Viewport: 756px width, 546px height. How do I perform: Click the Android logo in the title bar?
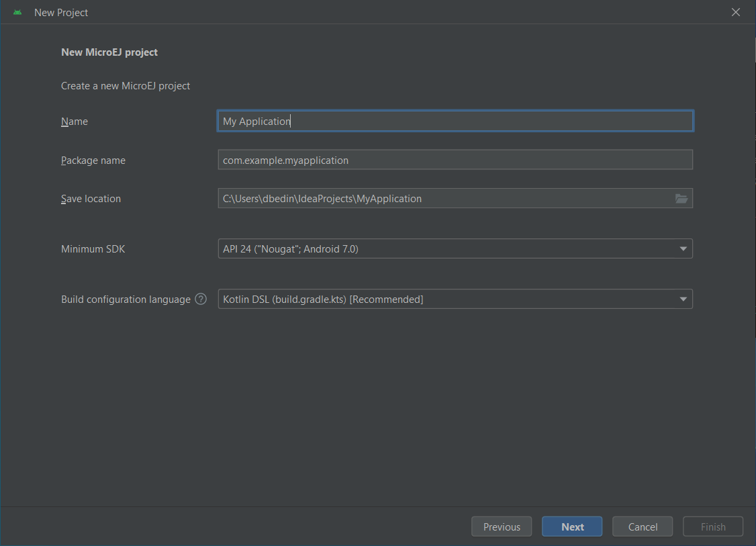[x=17, y=13]
